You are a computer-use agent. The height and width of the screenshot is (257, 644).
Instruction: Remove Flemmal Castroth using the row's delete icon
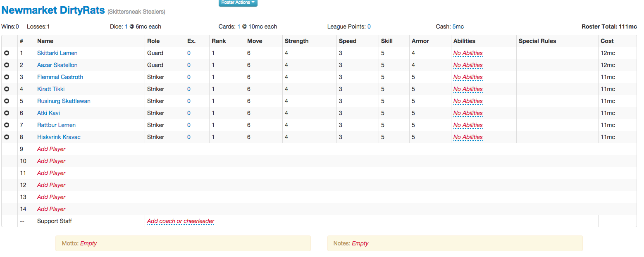click(x=7, y=77)
